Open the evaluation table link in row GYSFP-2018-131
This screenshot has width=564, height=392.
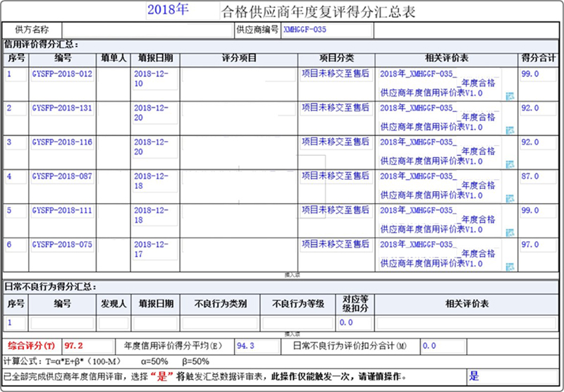[x=439, y=118]
